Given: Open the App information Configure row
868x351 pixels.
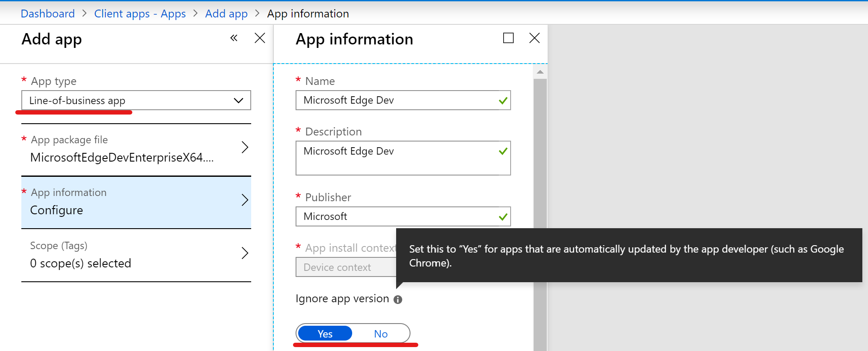Looking at the screenshot, I should coord(136,202).
